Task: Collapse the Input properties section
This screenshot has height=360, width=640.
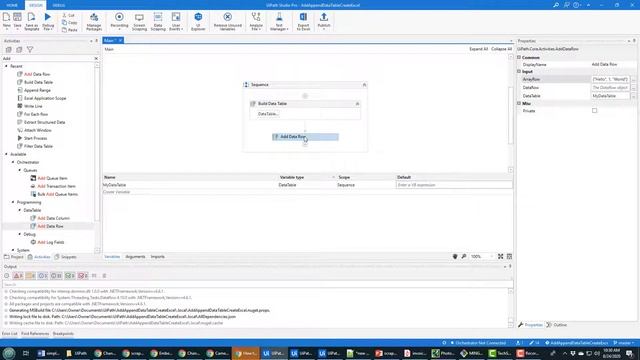Action: pos(519,71)
